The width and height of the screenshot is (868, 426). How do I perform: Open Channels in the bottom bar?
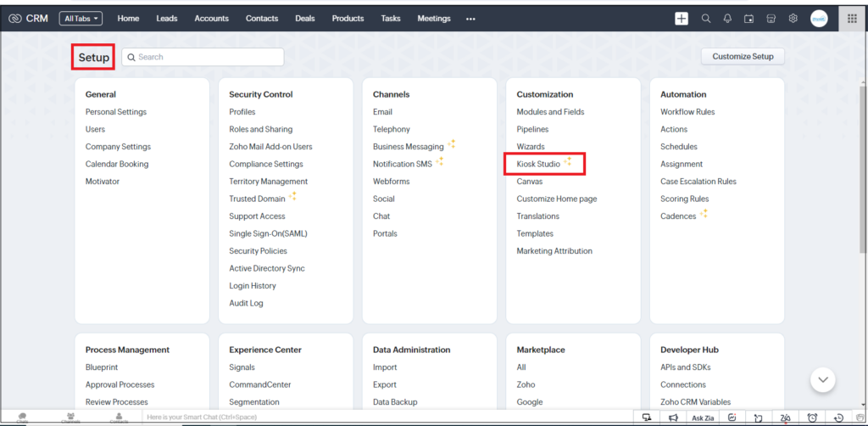point(71,418)
